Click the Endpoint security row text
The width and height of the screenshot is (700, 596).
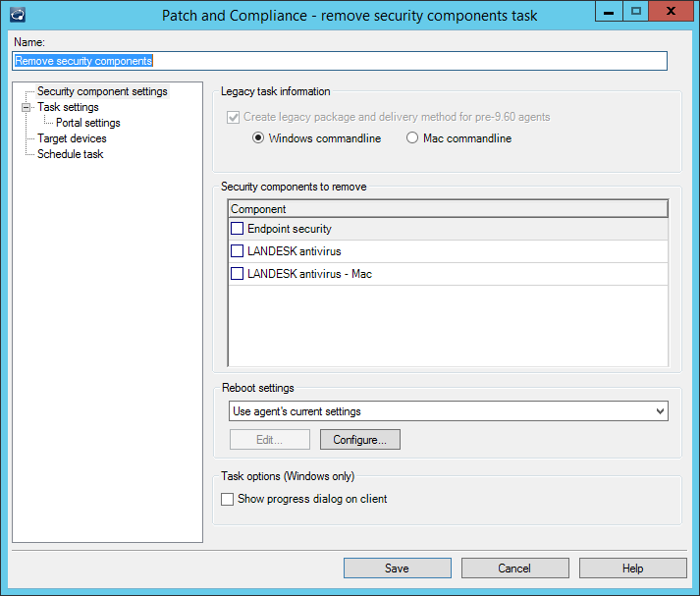pyautogui.click(x=290, y=229)
